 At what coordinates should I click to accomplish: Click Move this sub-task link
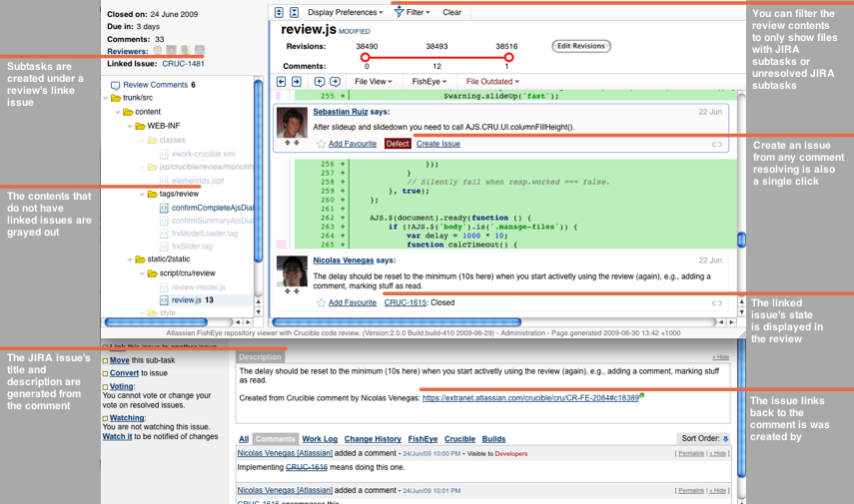click(119, 360)
